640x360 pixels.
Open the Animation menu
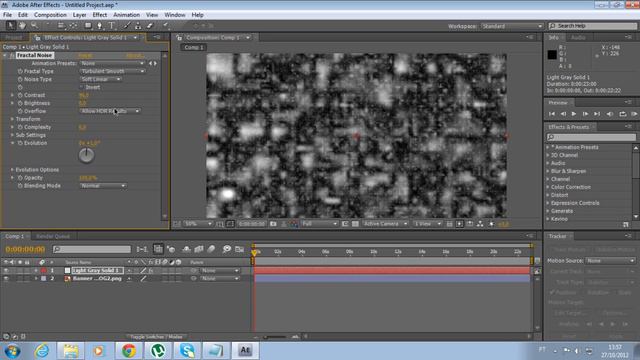click(127, 15)
